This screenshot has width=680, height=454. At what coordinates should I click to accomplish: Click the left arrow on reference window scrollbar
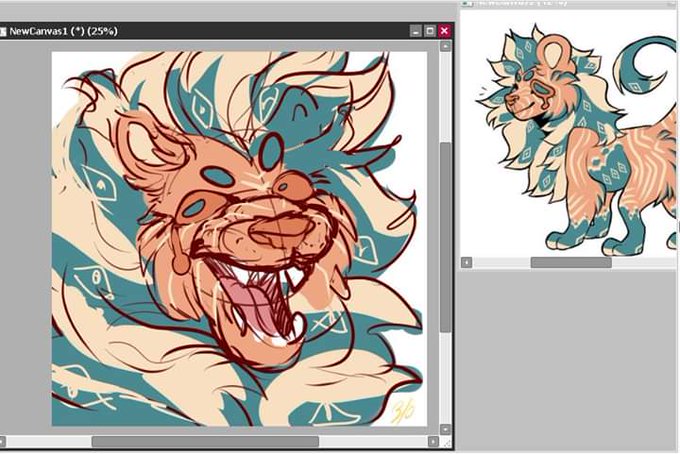coord(466,262)
